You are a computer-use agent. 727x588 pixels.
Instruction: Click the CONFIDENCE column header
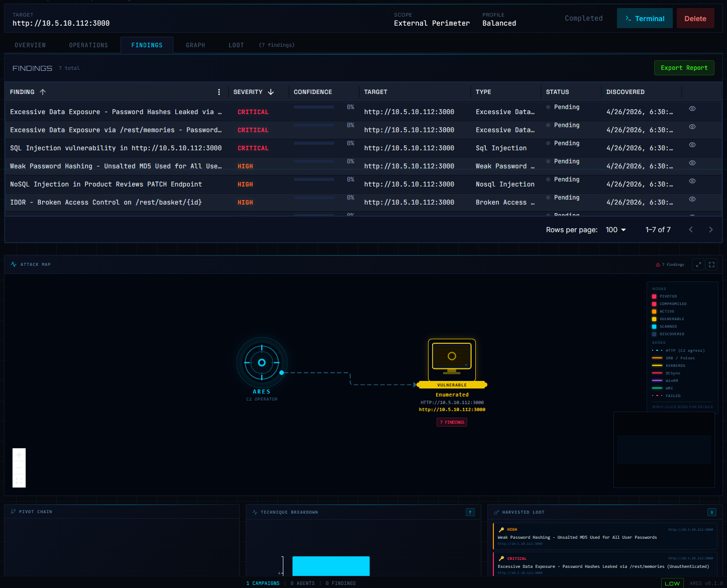(x=313, y=92)
